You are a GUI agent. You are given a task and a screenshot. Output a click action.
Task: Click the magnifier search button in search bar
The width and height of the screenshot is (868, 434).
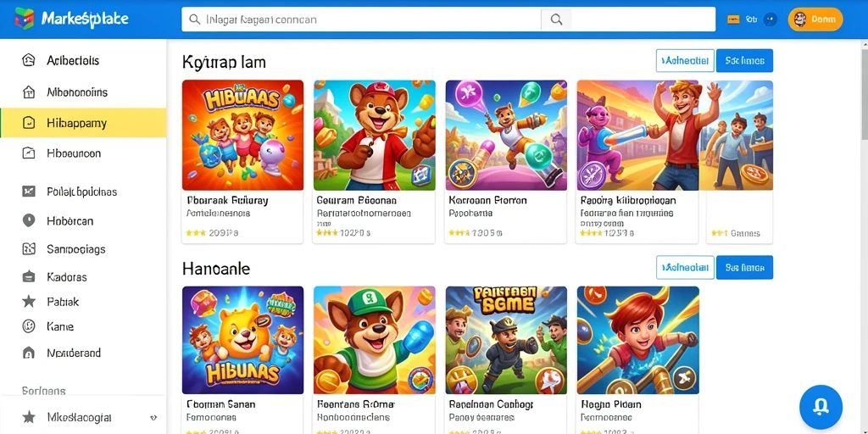click(556, 19)
